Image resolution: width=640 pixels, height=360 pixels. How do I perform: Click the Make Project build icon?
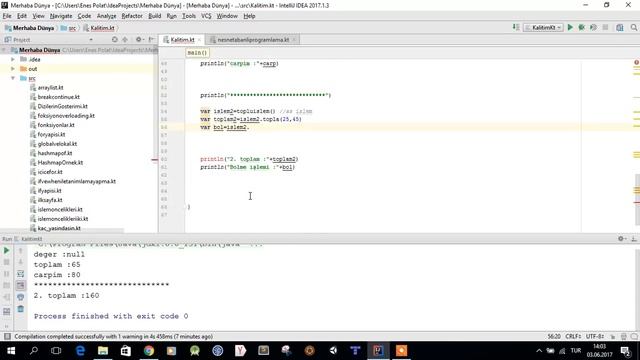tap(516, 27)
